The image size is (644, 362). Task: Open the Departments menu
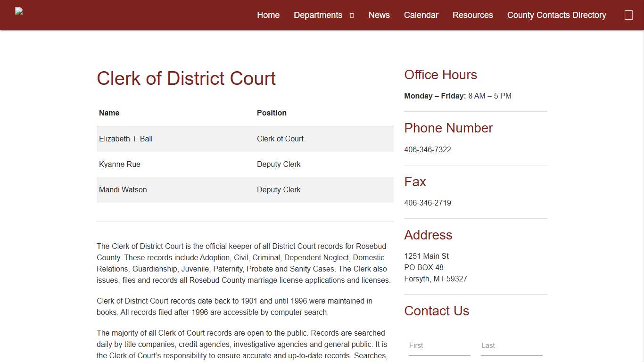click(318, 15)
